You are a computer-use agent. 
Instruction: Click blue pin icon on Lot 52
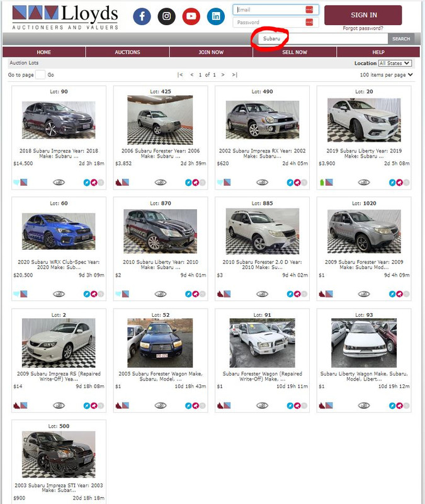(x=188, y=406)
